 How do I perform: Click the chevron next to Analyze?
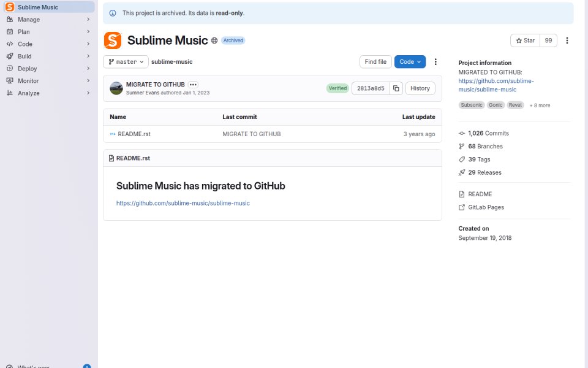88,93
